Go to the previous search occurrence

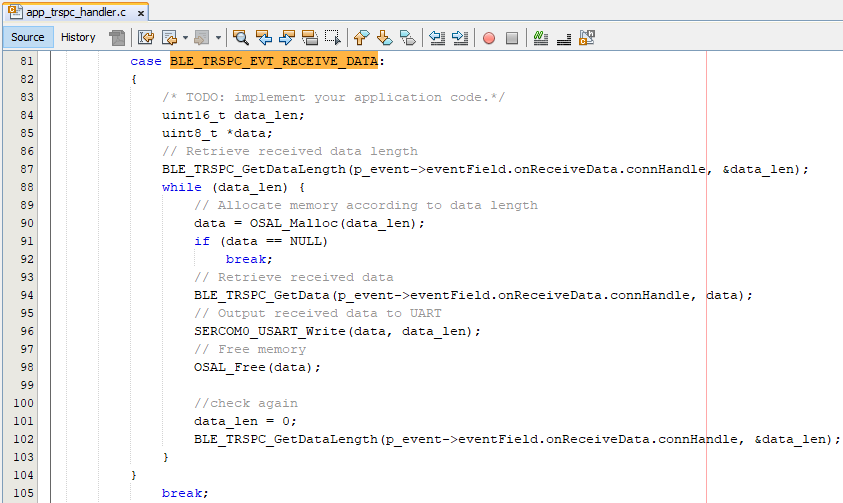[264, 38]
